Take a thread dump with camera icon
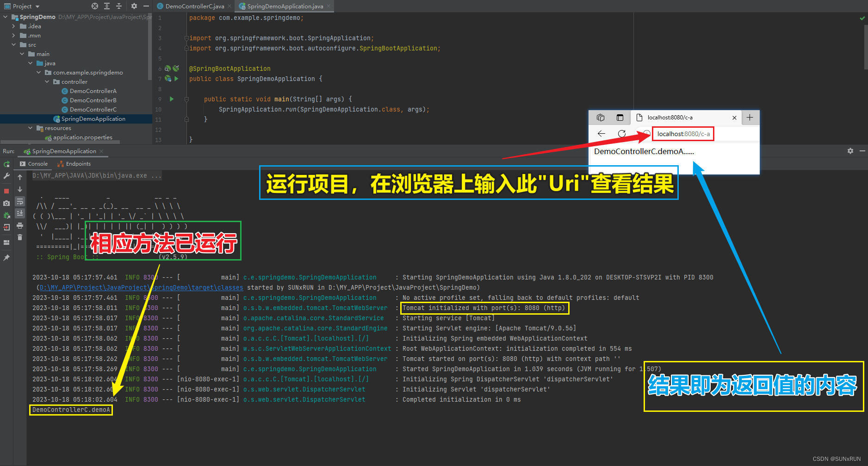 (x=6, y=203)
